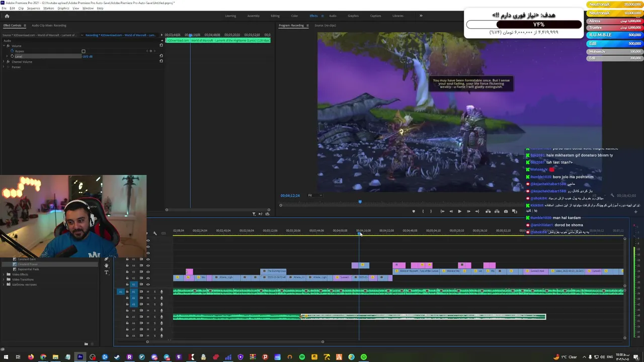Select the Type tool in tools panel
644x362 pixels.
pos(106,272)
